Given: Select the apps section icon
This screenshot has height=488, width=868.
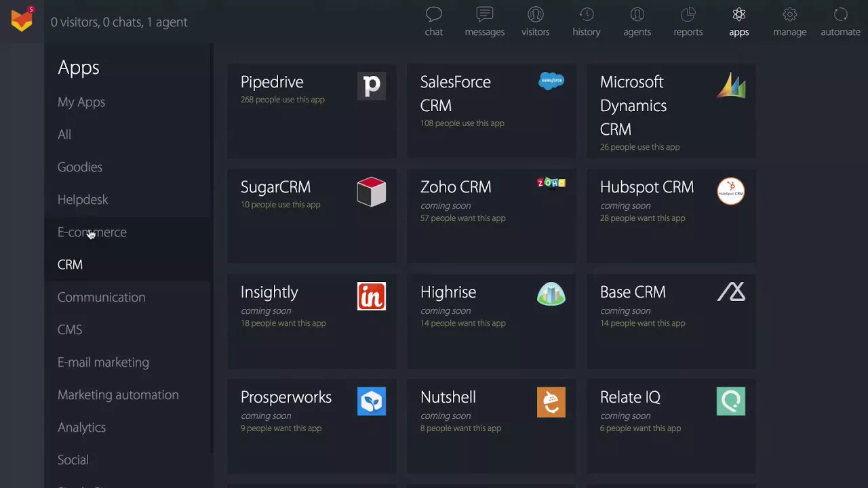Looking at the screenshot, I should point(739,14).
